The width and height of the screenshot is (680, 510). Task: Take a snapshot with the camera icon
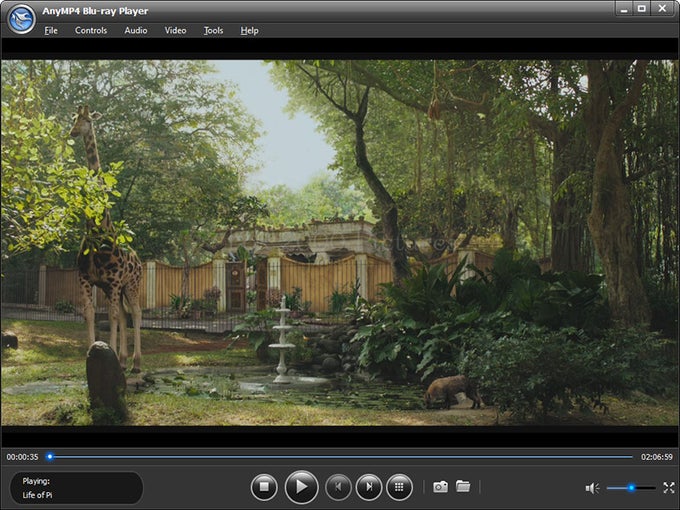(441, 487)
